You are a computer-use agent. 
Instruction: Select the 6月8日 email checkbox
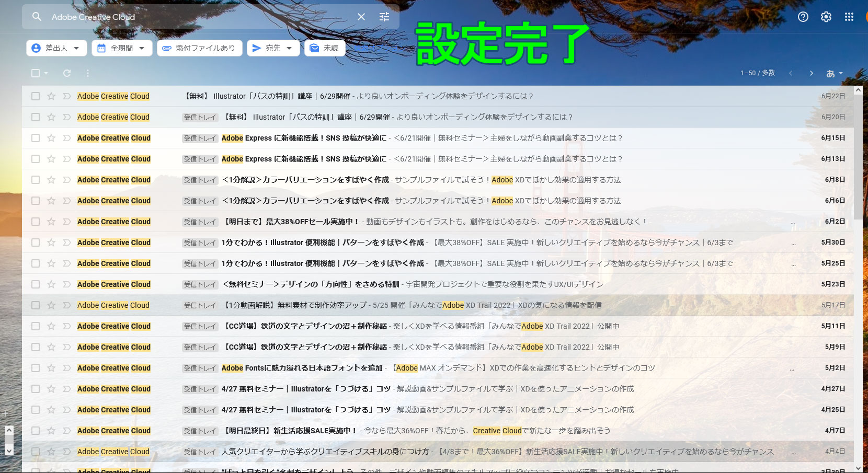[36, 180]
